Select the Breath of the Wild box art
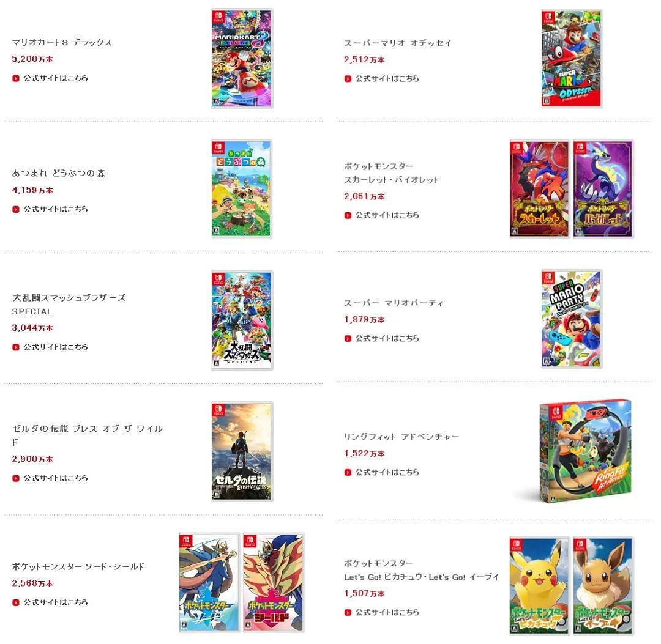Screen dimensions: 661x644 pyautogui.click(x=242, y=451)
